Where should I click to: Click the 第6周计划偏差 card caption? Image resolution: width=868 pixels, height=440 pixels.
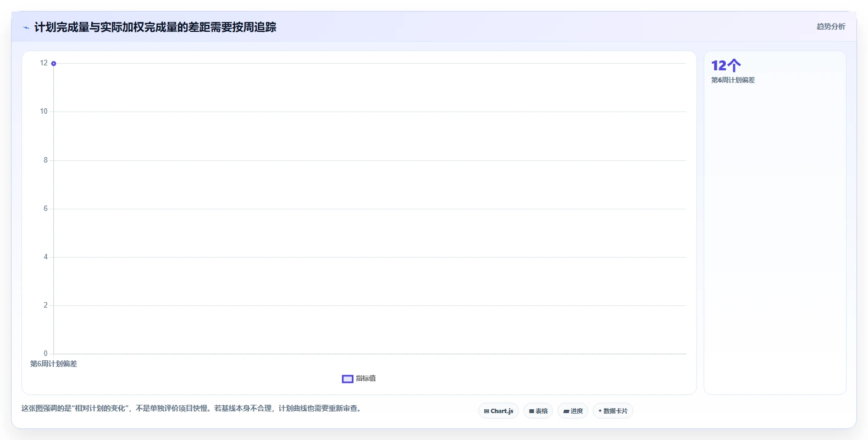coord(733,80)
